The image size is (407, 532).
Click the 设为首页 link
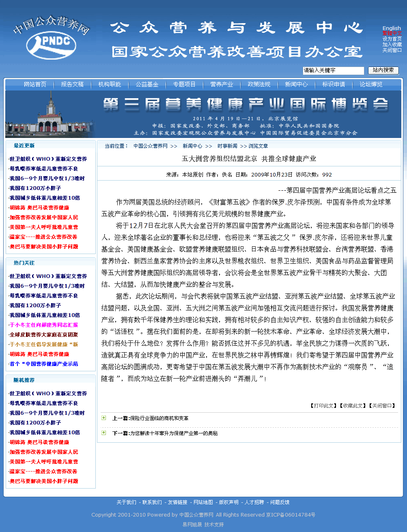tap(392, 39)
